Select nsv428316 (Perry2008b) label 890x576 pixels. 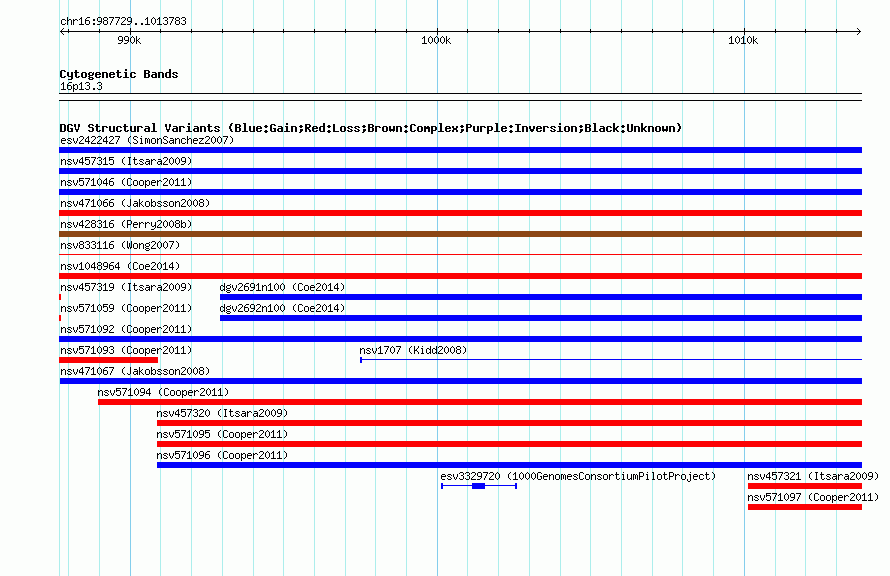[126, 224]
